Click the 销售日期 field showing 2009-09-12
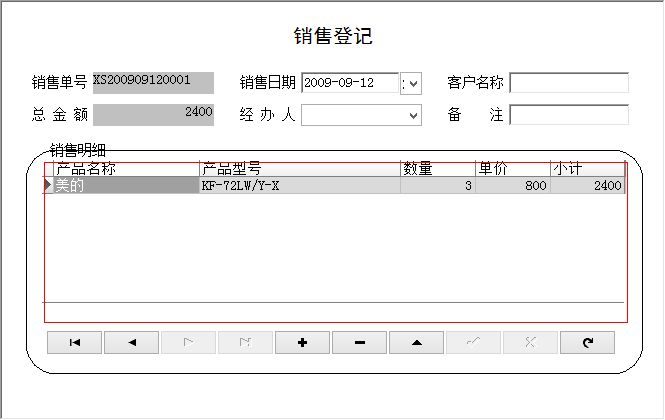Screen dimensions: 665x420 click(x=350, y=83)
